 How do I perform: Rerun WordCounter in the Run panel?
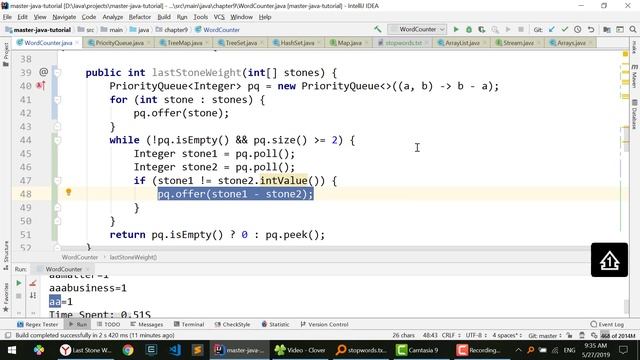coord(19,283)
